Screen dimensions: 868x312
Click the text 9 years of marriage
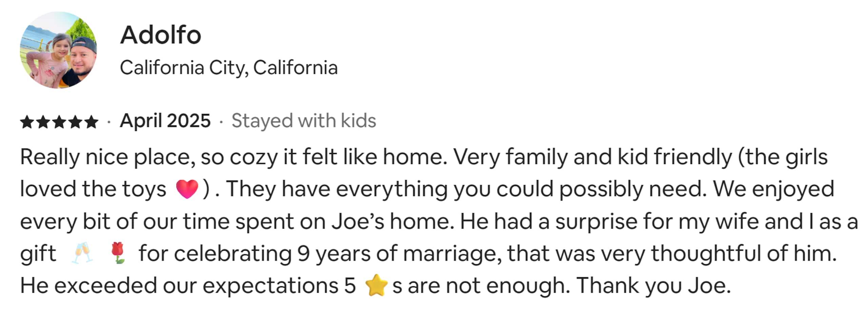point(399,254)
